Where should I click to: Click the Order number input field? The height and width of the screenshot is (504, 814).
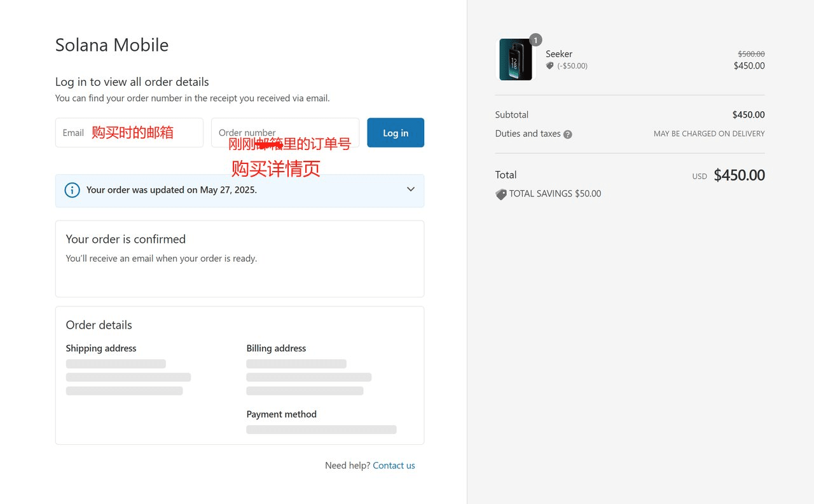pyautogui.click(x=285, y=133)
